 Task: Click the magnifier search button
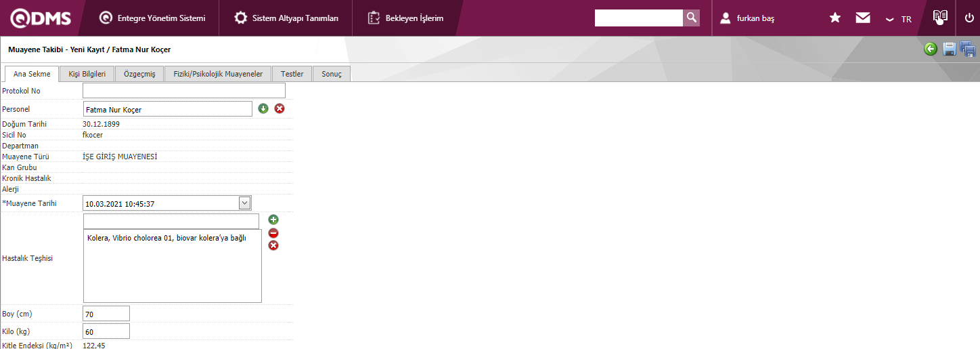click(x=691, y=18)
